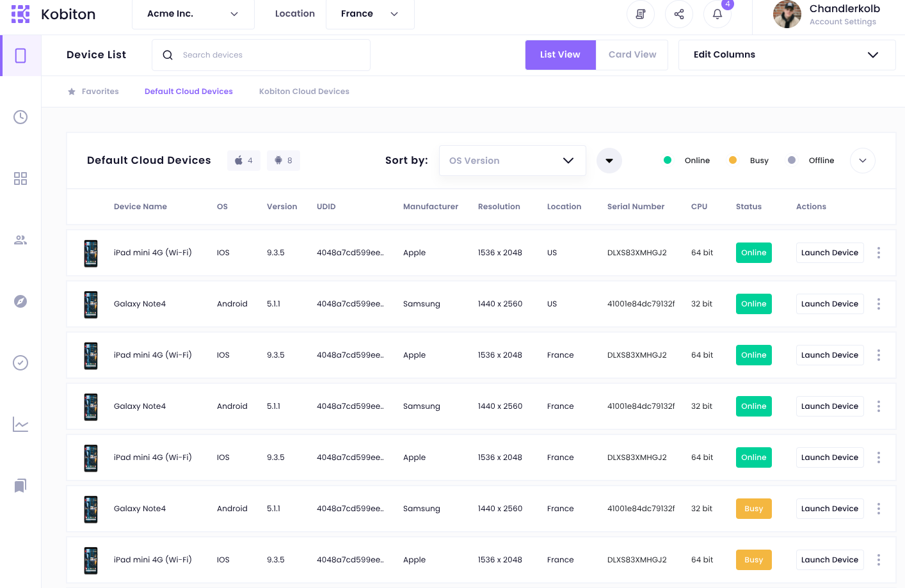Select Default Cloud Devices tab
This screenshot has width=905, height=588.
189,91
